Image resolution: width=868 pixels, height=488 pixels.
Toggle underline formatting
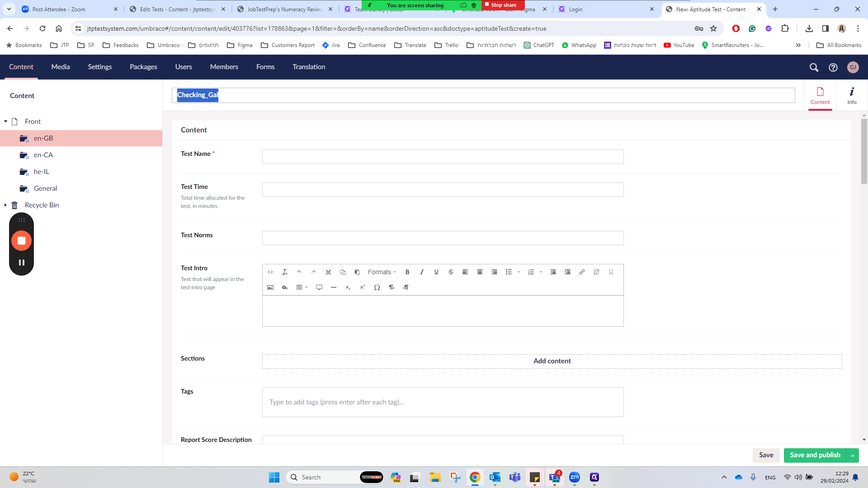pyautogui.click(x=436, y=272)
